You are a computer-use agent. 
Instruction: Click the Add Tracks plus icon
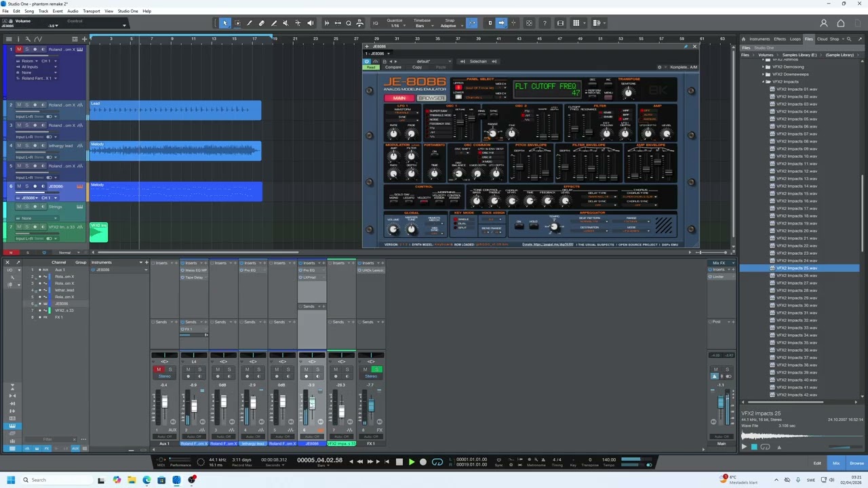coord(85,39)
